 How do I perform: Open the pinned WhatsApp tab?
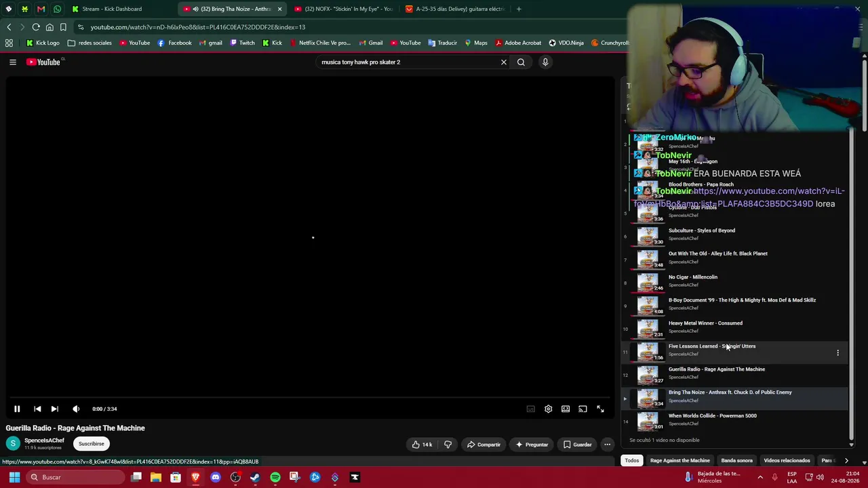pos(57,9)
